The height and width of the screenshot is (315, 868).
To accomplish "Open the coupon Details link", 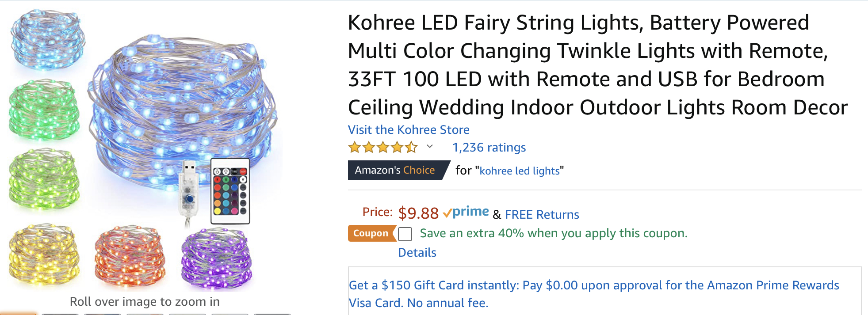I will 417,253.
